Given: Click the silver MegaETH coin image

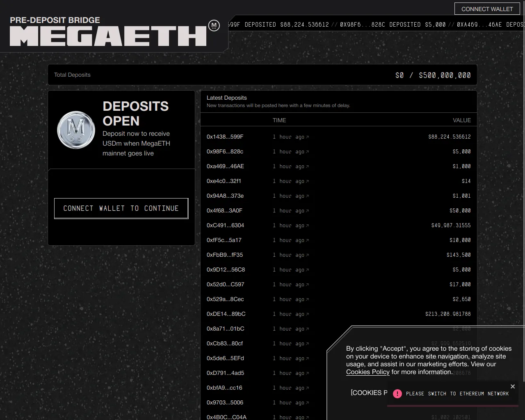Looking at the screenshot, I should click(x=76, y=130).
